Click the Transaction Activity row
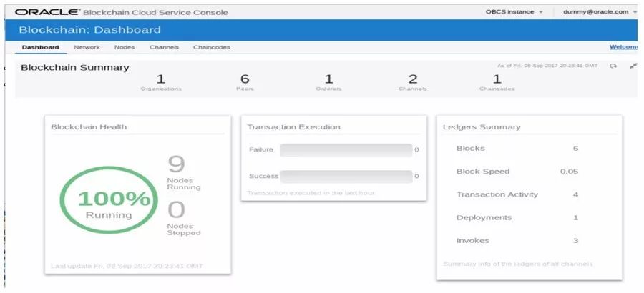The image size is (644, 293). pos(517,194)
